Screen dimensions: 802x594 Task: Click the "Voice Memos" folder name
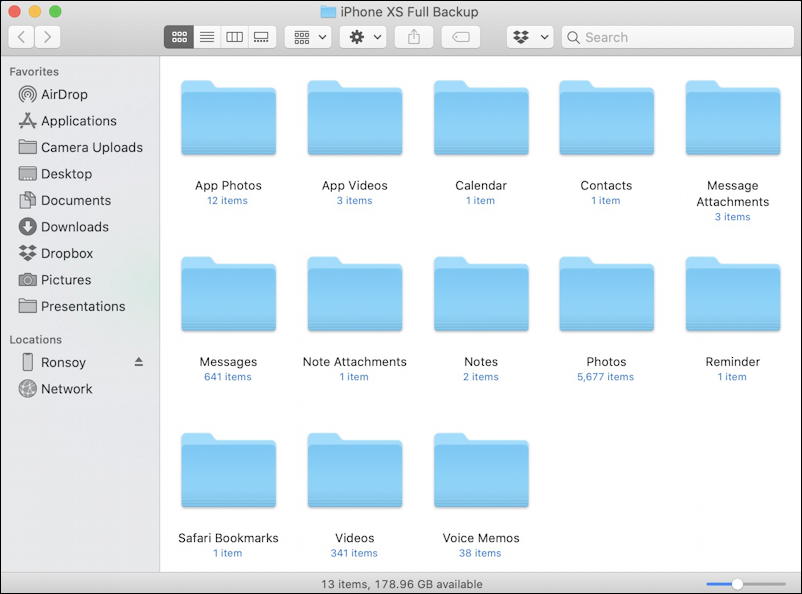tap(481, 538)
